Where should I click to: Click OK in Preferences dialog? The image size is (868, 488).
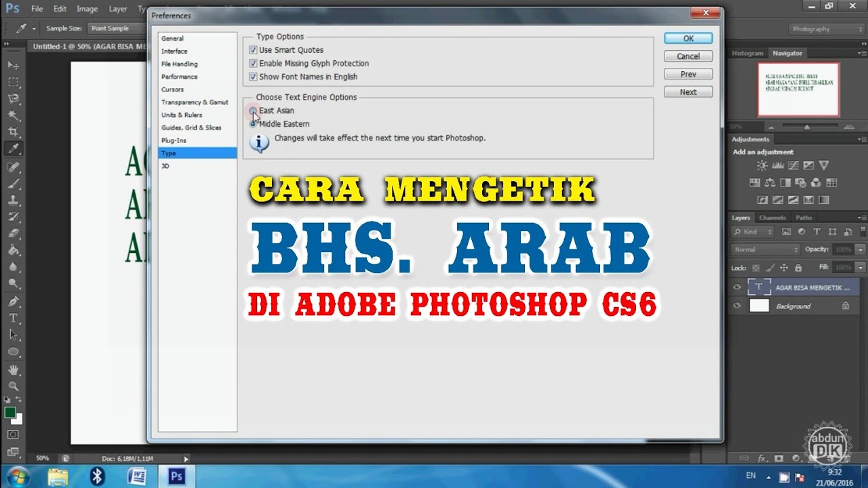pos(688,39)
